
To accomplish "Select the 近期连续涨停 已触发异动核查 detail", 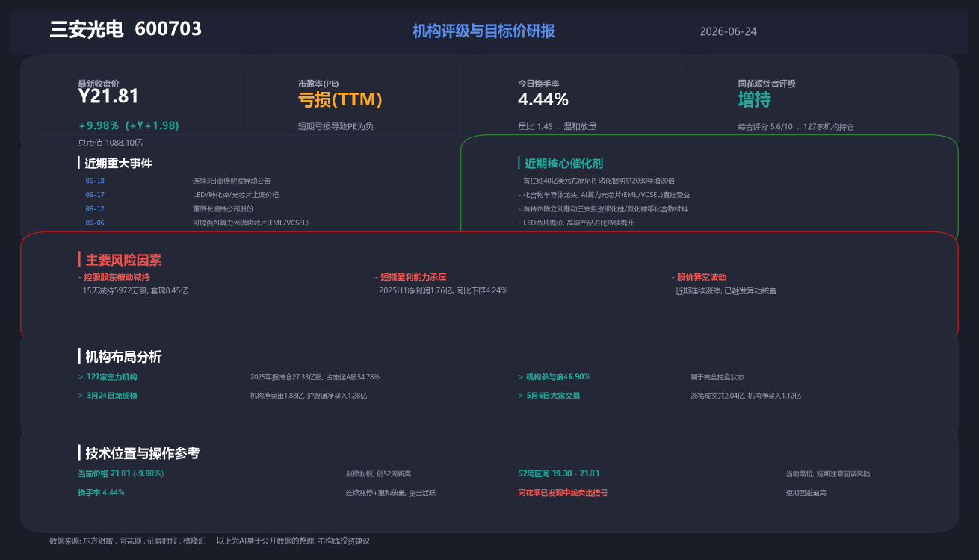I will (726, 290).
